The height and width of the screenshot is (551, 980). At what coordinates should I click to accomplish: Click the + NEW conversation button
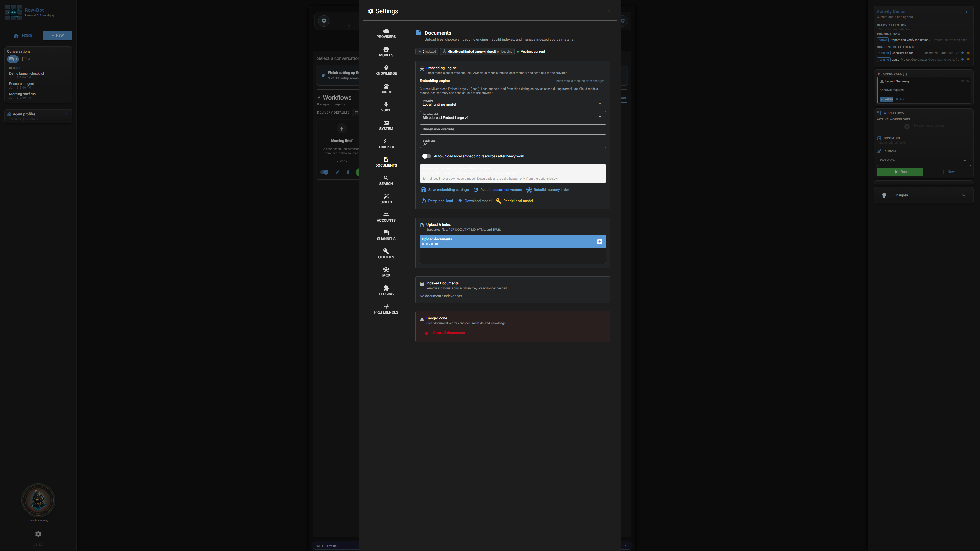click(x=57, y=36)
